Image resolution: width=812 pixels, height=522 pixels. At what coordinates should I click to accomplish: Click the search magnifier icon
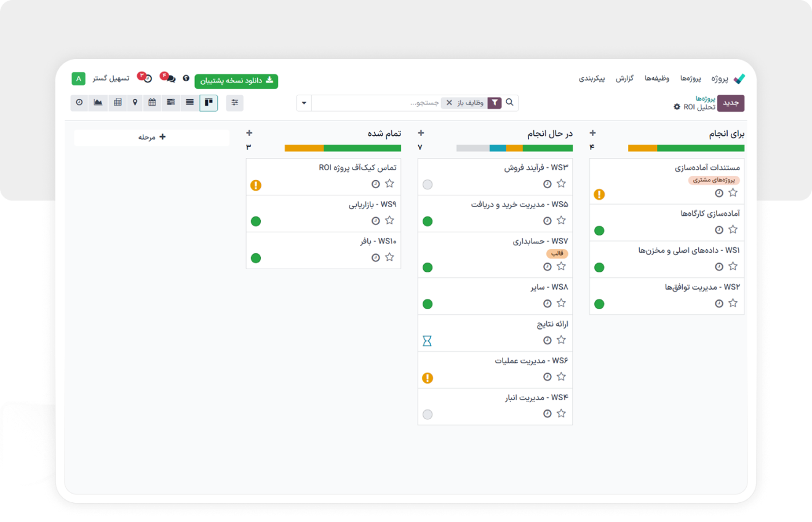[509, 103]
